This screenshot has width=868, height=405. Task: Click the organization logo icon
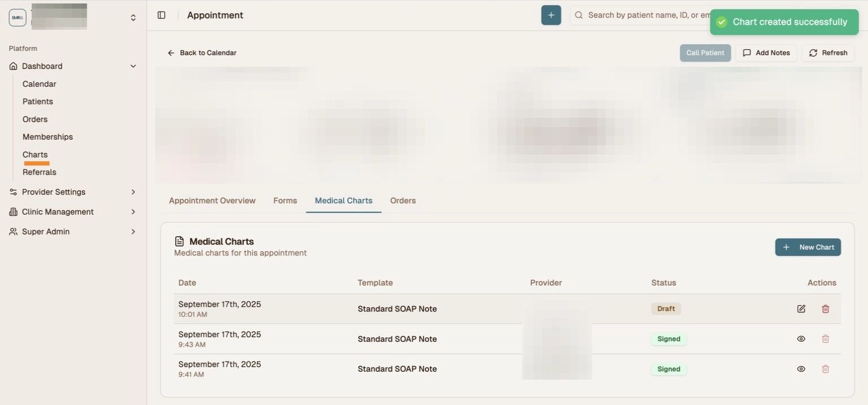(x=17, y=17)
